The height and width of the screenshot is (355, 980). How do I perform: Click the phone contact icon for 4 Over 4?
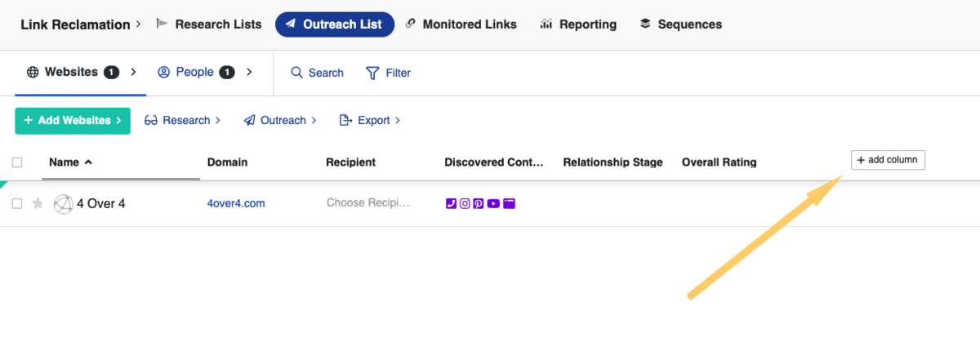(x=451, y=204)
